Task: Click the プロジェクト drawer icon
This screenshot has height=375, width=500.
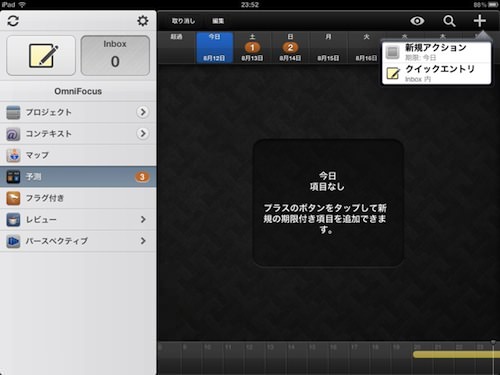Action: point(13,113)
